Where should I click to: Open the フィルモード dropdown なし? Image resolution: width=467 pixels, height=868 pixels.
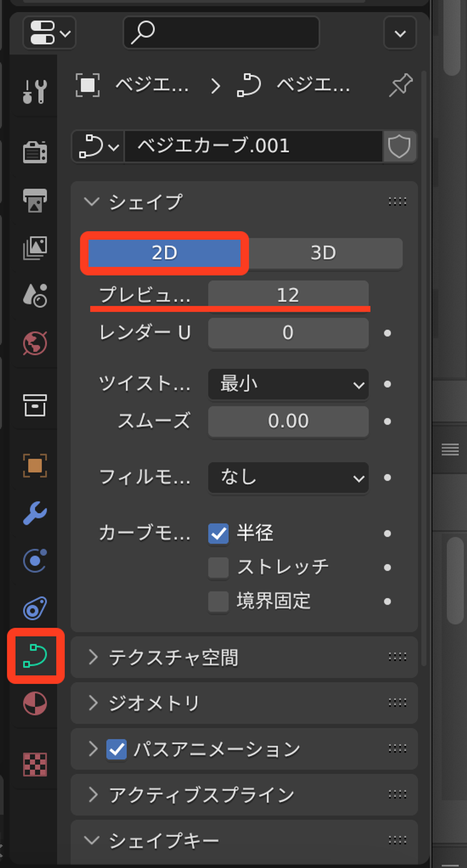point(288,478)
